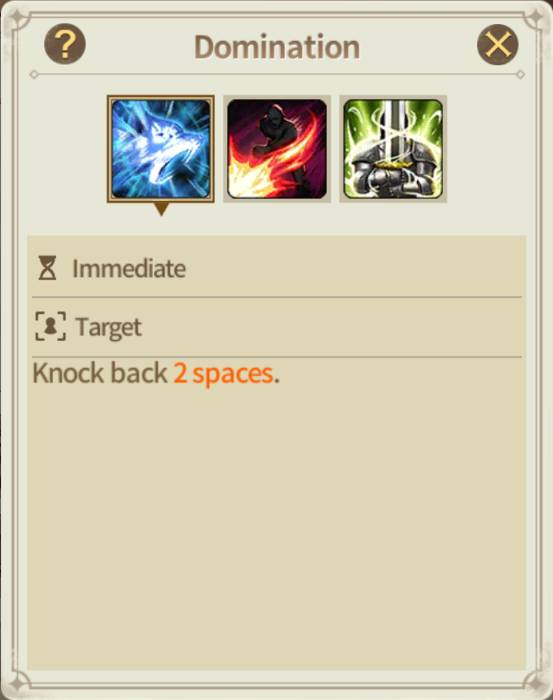
Task: Close the Domination skill window
Action: pyautogui.click(x=498, y=44)
